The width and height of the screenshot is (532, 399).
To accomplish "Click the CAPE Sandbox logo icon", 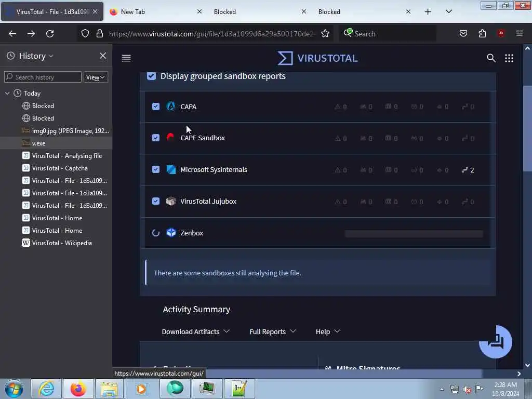I will click(x=170, y=137).
